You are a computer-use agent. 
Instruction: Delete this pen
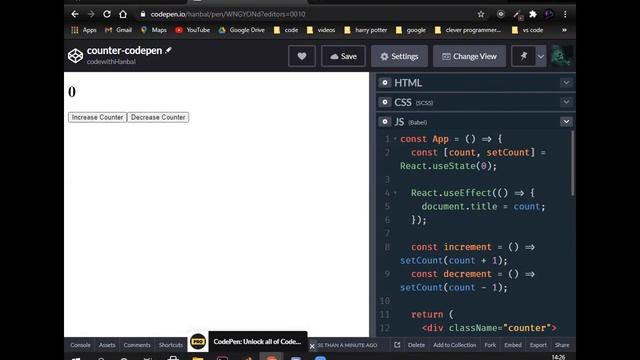pyautogui.click(x=416, y=345)
